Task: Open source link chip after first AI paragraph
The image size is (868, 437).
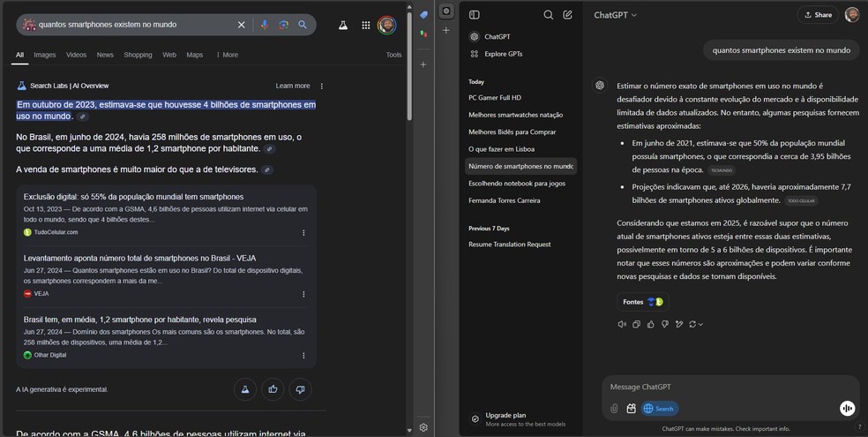Action: point(83,117)
